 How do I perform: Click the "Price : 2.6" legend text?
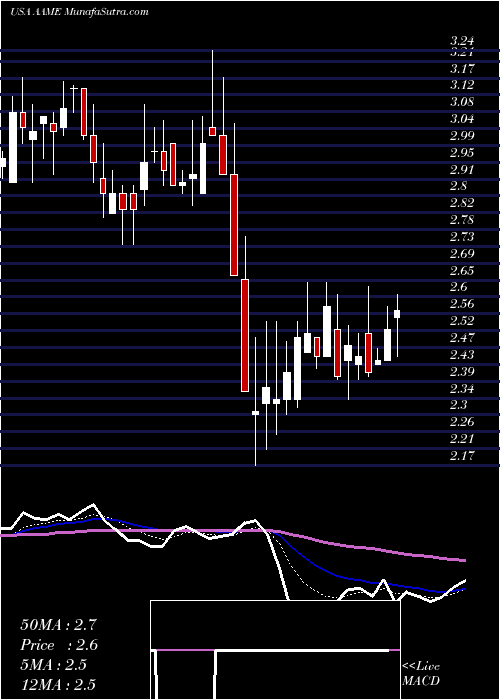click(x=59, y=645)
